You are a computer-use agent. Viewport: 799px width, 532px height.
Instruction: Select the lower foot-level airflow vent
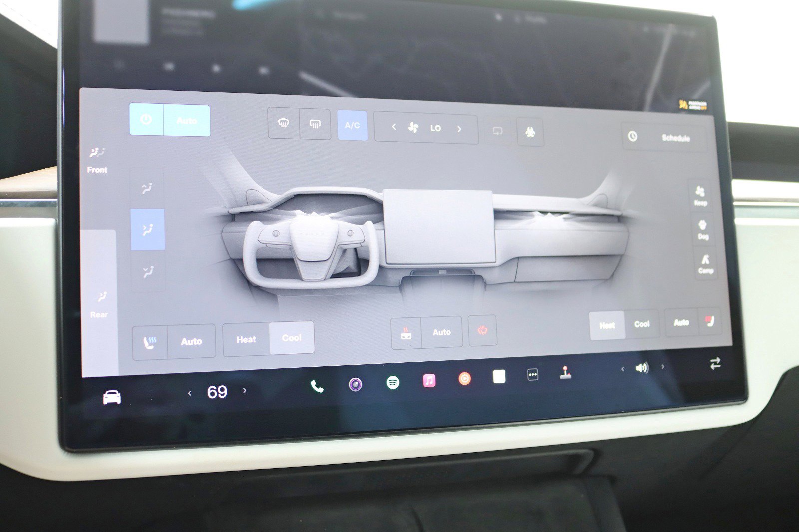click(148, 271)
